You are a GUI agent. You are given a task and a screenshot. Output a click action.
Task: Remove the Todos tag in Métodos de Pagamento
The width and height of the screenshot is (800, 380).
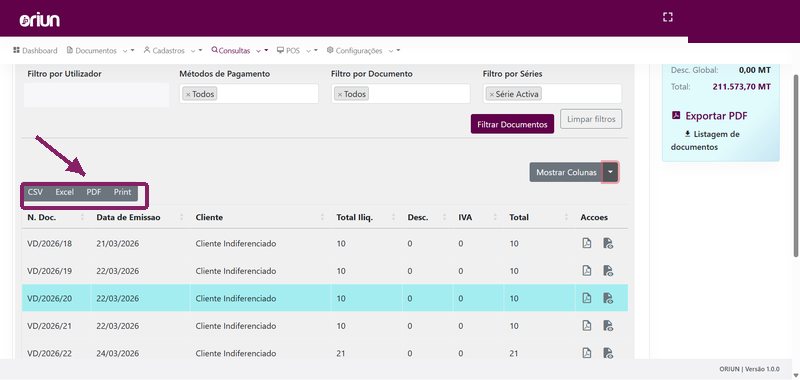pos(188,94)
